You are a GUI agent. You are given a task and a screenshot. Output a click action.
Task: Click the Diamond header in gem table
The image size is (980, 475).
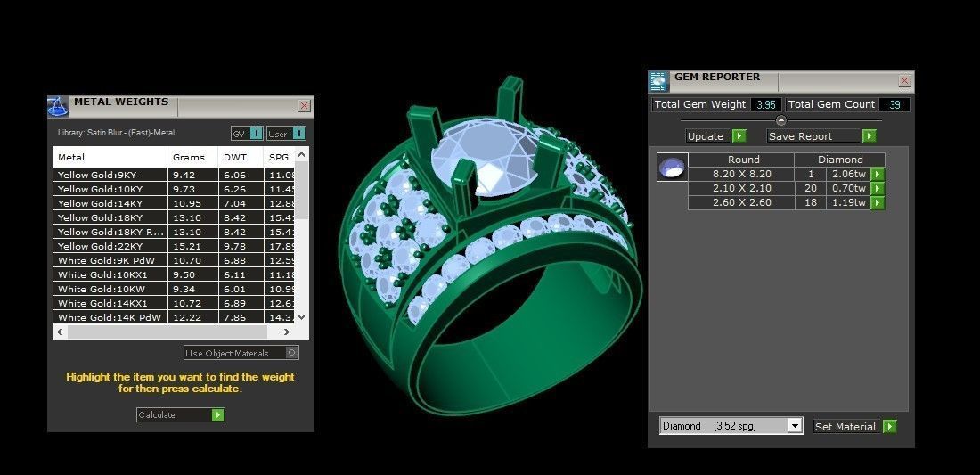[x=840, y=160]
